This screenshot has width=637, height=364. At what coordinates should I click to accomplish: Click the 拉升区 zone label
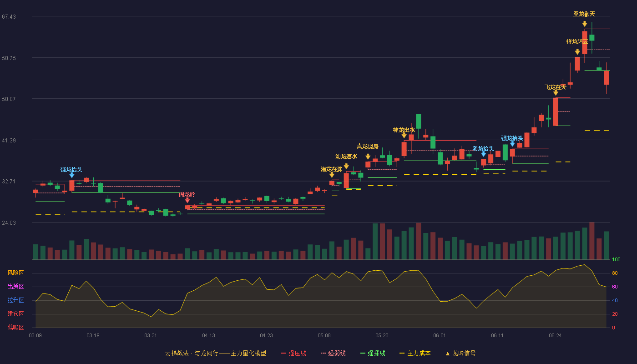click(x=15, y=300)
